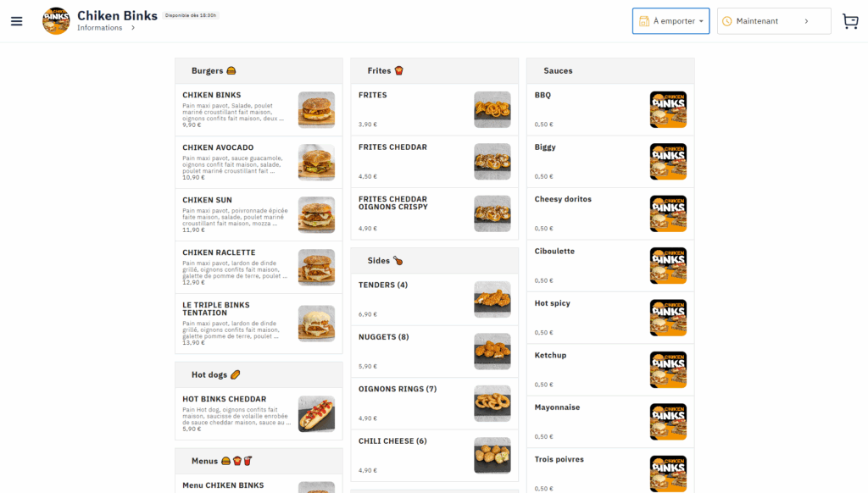Open the CHIKEN AVOCADO burger photo
The width and height of the screenshot is (868, 493).
tap(317, 162)
